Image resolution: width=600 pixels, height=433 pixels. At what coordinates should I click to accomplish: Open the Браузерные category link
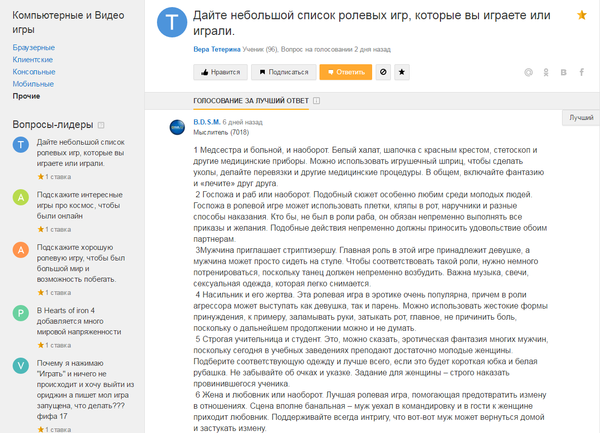(34, 47)
